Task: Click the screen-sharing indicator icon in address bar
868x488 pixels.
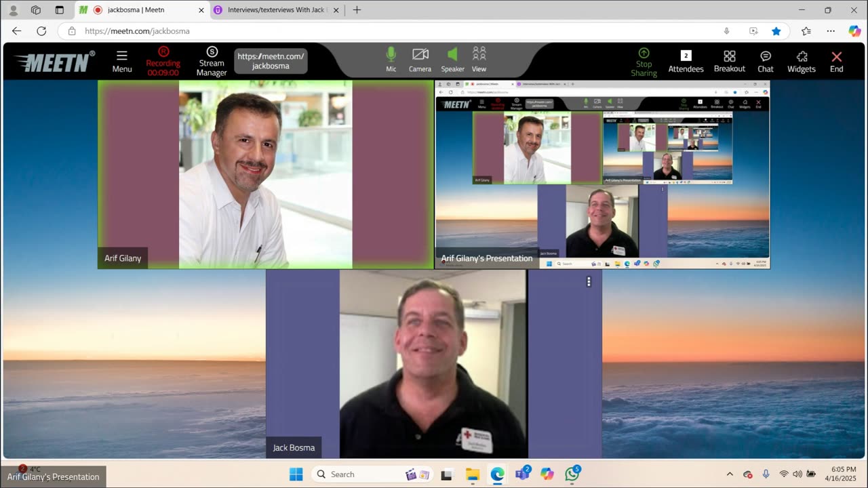Action: 753,31
